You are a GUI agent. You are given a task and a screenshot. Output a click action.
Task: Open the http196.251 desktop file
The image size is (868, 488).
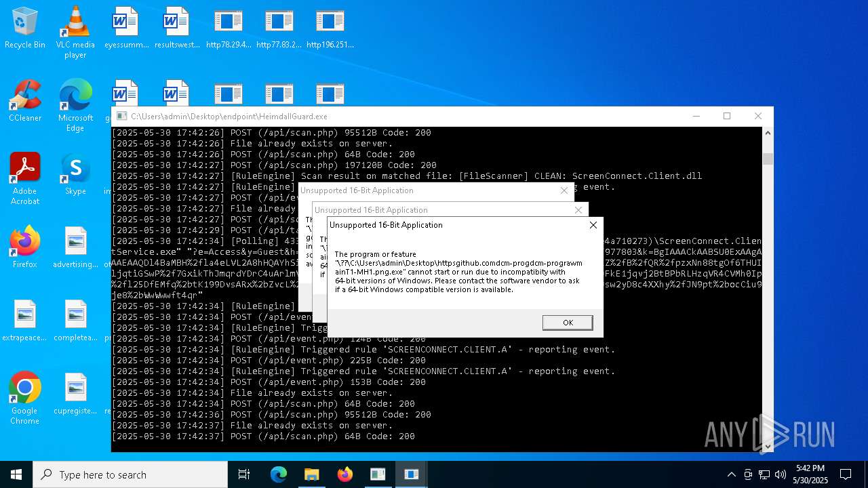[330, 28]
